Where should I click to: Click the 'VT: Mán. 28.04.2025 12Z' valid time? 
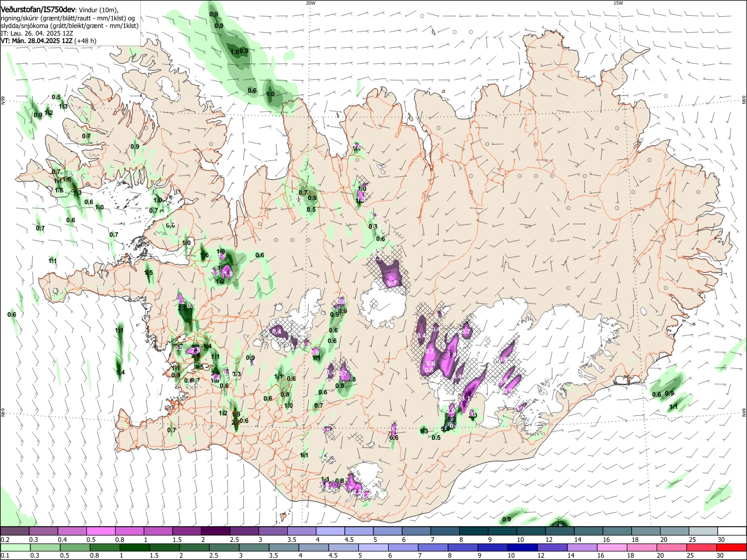(x=37, y=41)
